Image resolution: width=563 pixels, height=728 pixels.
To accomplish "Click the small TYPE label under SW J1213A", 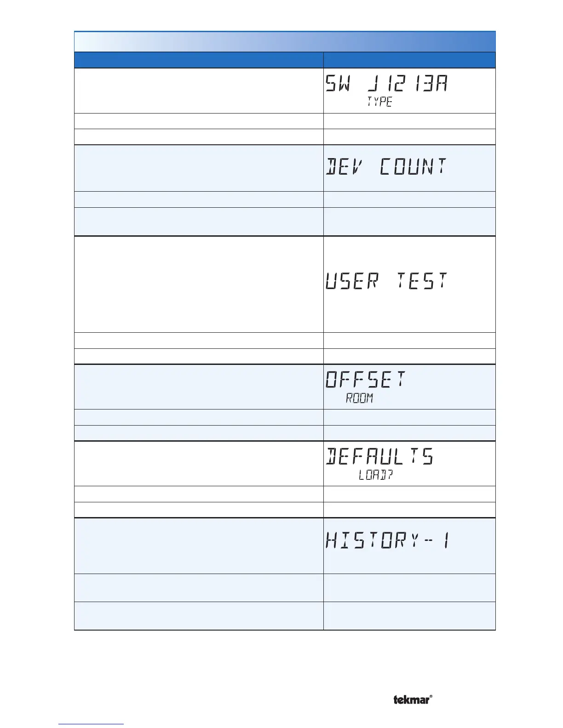I will 379,102.
